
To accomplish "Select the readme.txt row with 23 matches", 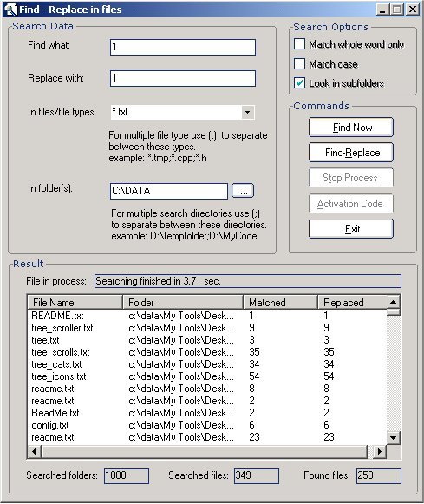I will [207, 437].
